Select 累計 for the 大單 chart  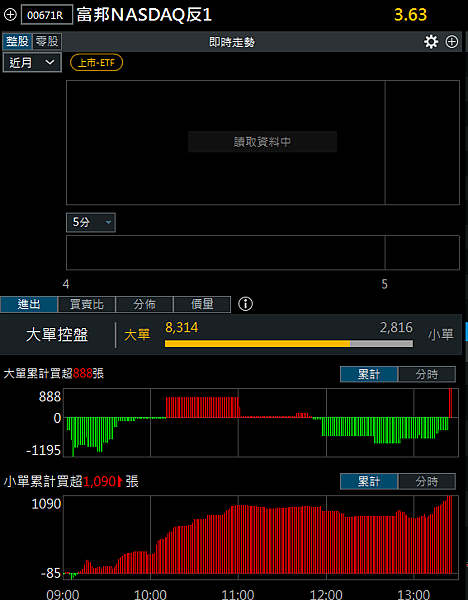[x=369, y=374]
